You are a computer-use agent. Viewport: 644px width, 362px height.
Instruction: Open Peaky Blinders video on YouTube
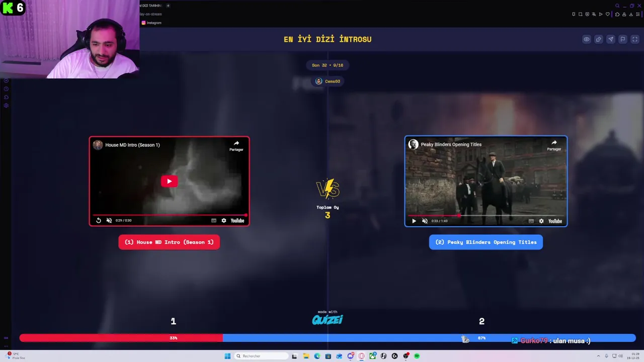coord(555,221)
